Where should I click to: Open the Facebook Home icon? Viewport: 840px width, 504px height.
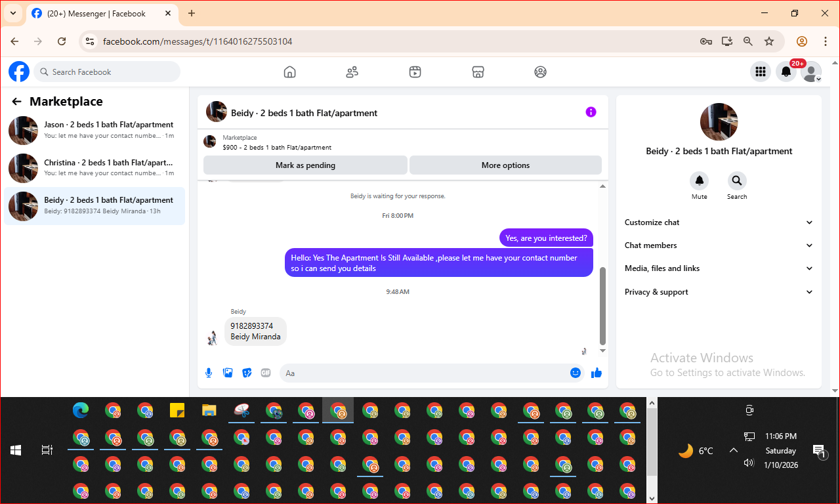[289, 72]
